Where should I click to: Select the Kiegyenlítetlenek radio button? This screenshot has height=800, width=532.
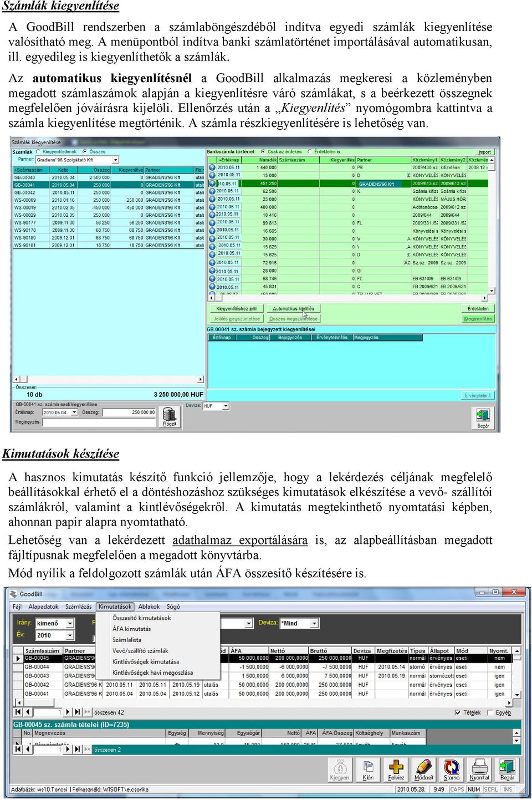pos(38,151)
